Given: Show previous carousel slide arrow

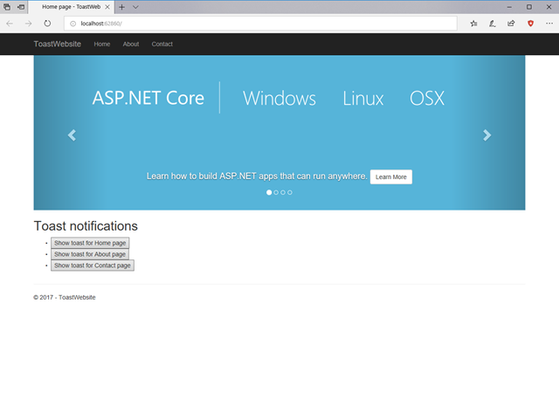Looking at the screenshot, I should pos(72,135).
